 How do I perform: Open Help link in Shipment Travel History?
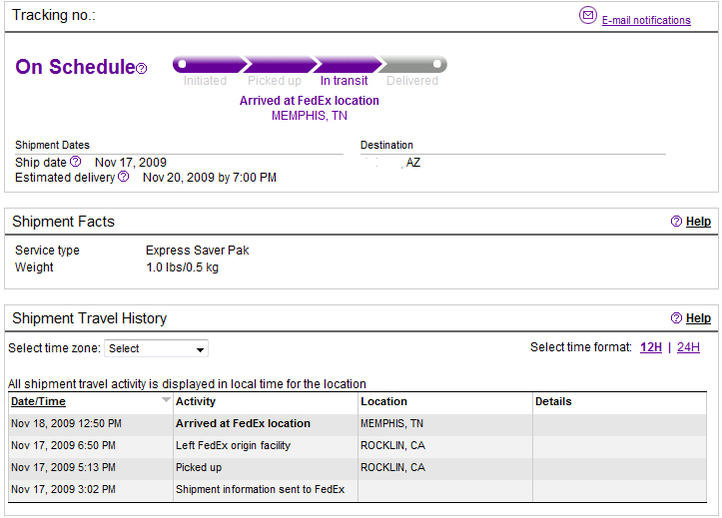click(698, 318)
